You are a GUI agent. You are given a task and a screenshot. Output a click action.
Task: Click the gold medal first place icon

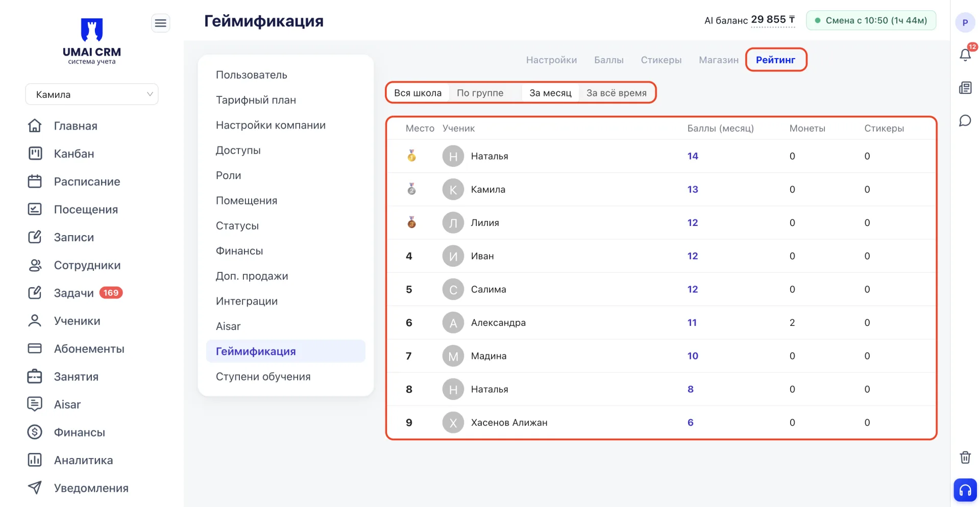(x=412, y=156)
